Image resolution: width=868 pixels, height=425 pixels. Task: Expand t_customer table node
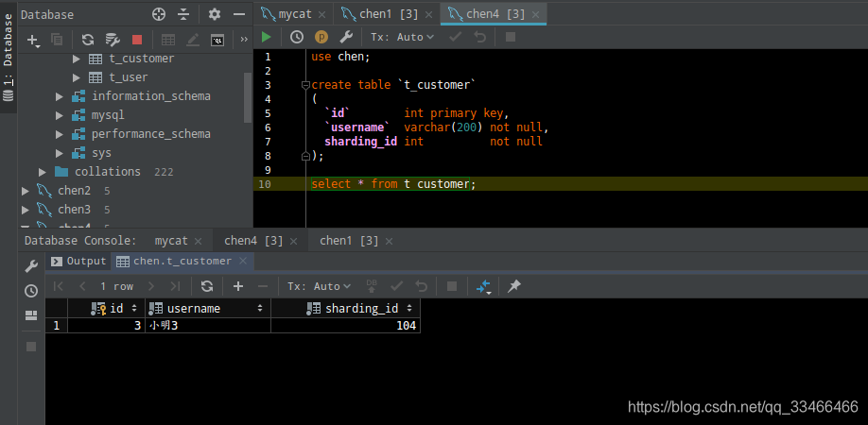77,59
